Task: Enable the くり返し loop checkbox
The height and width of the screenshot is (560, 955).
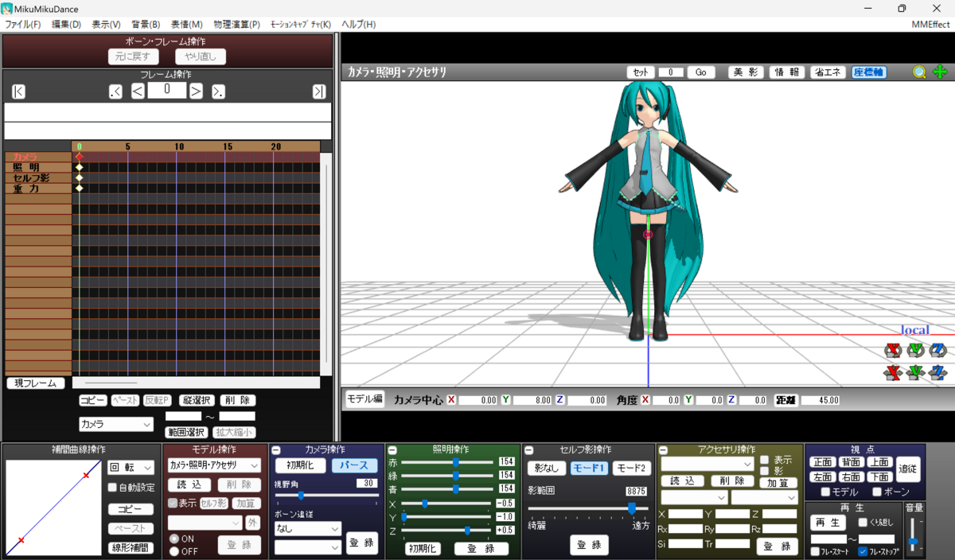Action: pyautogui.click(x=863, y=523)
